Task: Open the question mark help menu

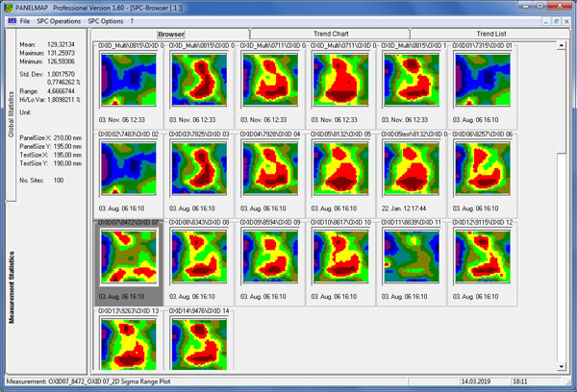Action: 132,21
